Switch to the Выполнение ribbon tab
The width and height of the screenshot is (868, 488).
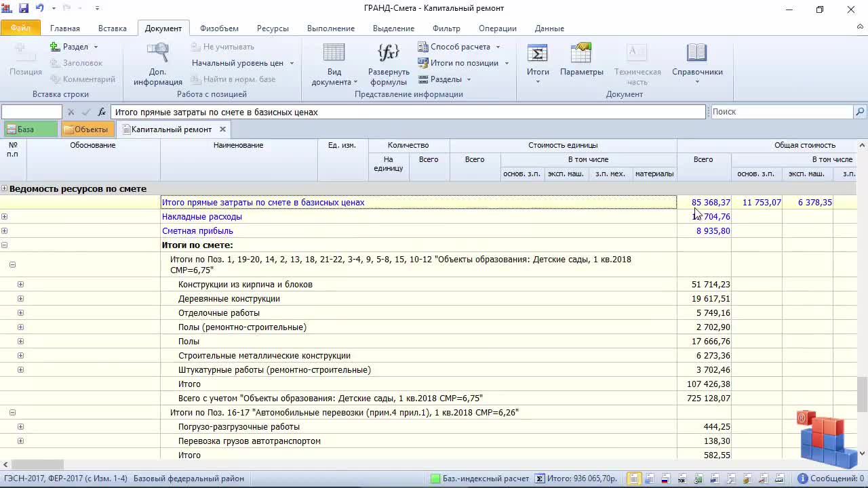[x=331, y=28]
